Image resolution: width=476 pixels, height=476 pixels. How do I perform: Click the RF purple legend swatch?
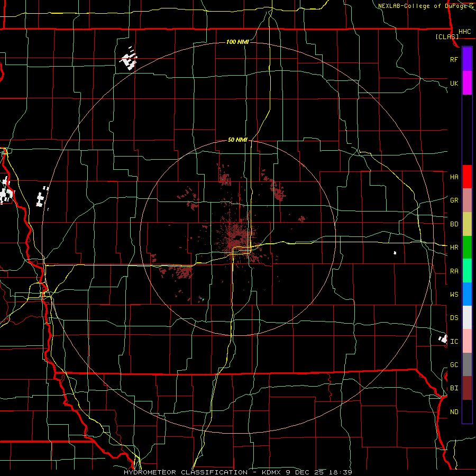tap(467, 59)
